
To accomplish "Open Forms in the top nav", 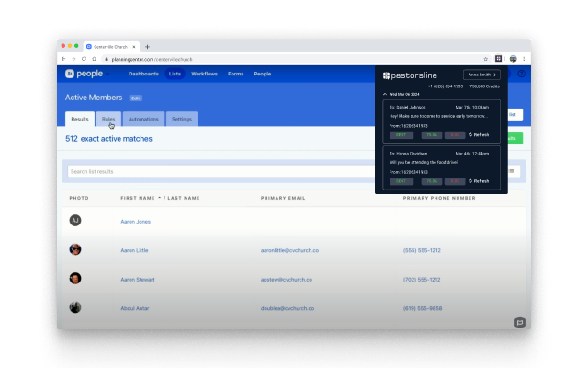I will click(x=235, y=74).
